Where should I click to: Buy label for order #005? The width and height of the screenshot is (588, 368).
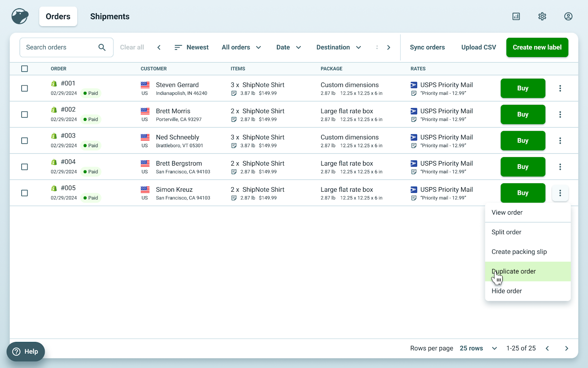tap(523, 193)
